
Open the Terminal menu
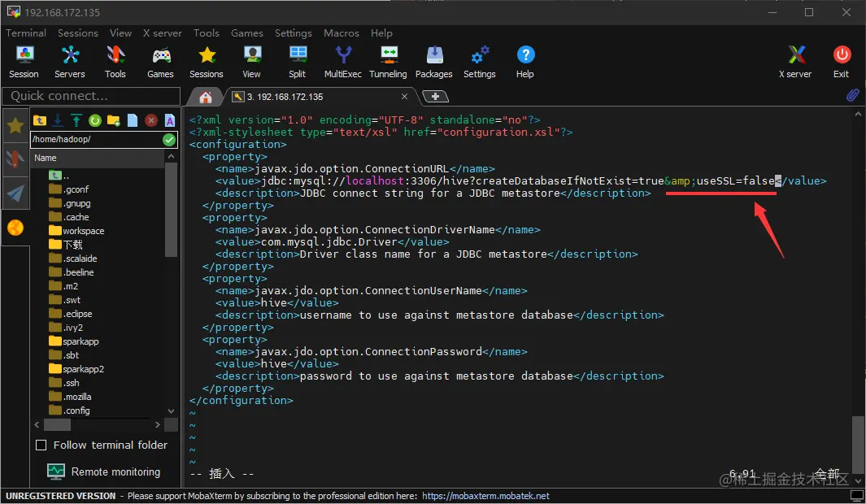pos(26,33)
